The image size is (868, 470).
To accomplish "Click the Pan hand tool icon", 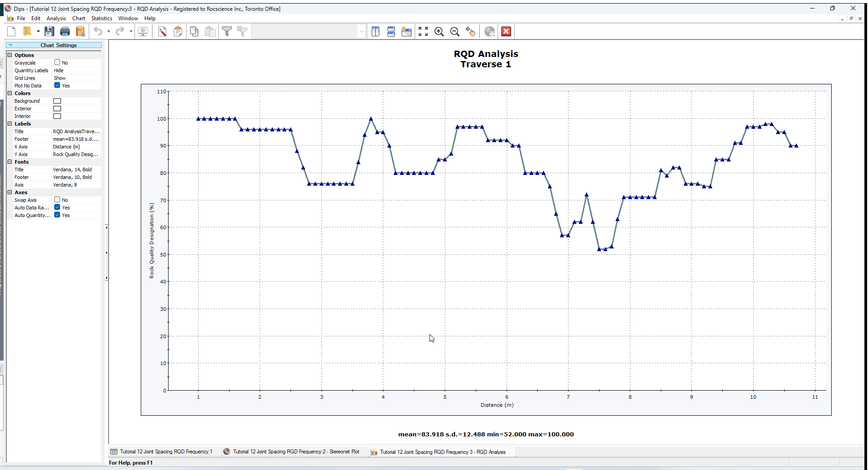I will 470,31.
